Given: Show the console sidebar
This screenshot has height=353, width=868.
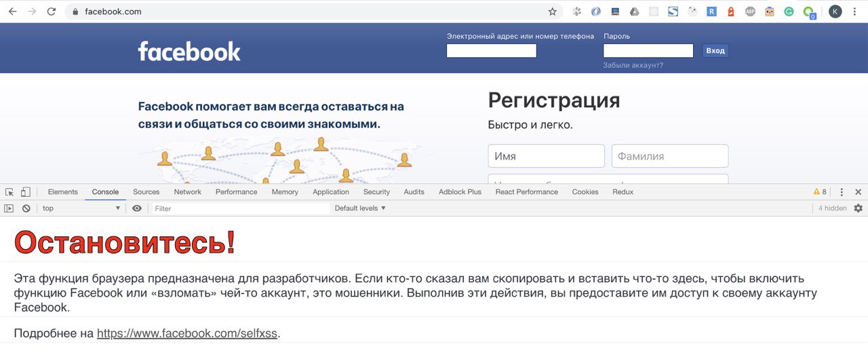Looking at the screenshot, I should (9, 208).
